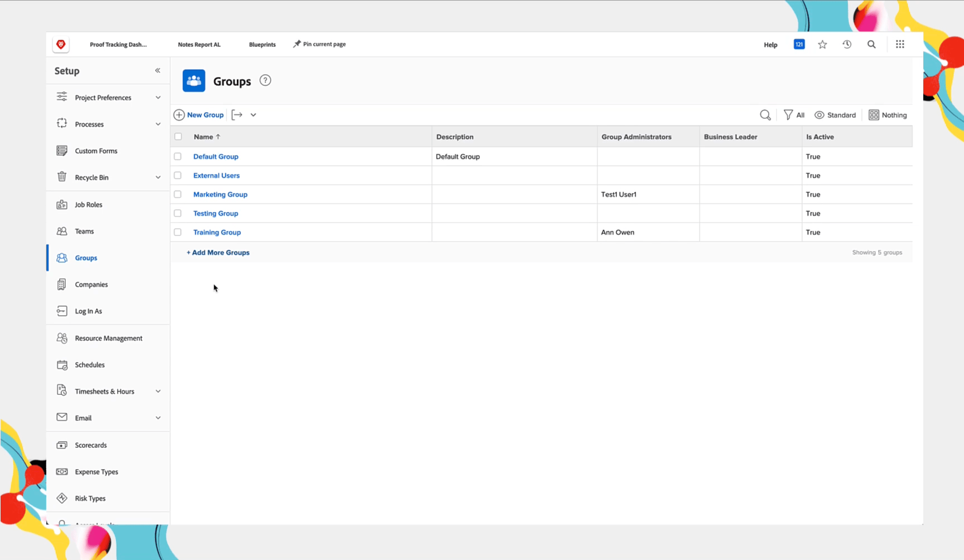Open the Standard view eye icon

[820, 115]
